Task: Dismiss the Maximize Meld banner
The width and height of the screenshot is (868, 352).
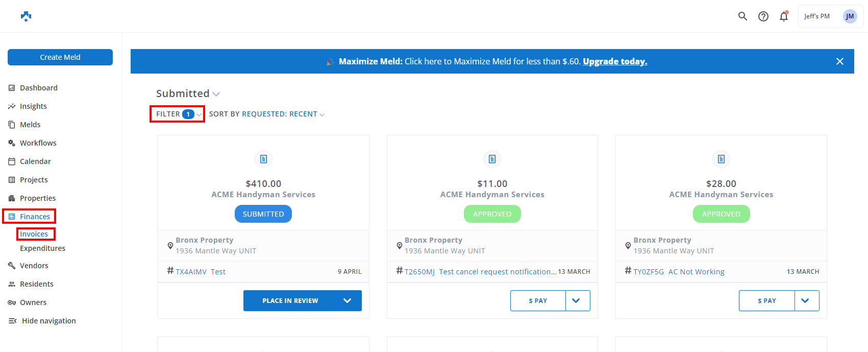Action: click(x=839, y=61)
